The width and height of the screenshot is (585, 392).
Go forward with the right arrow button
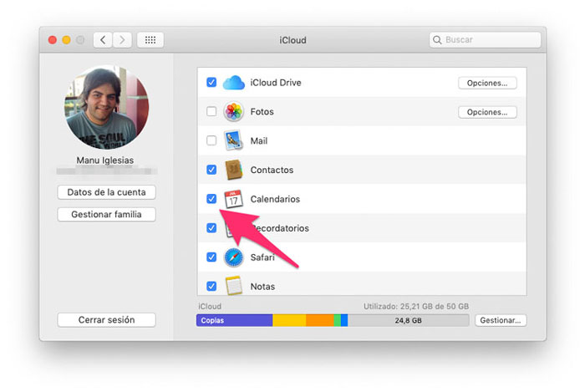pos(122,40)
